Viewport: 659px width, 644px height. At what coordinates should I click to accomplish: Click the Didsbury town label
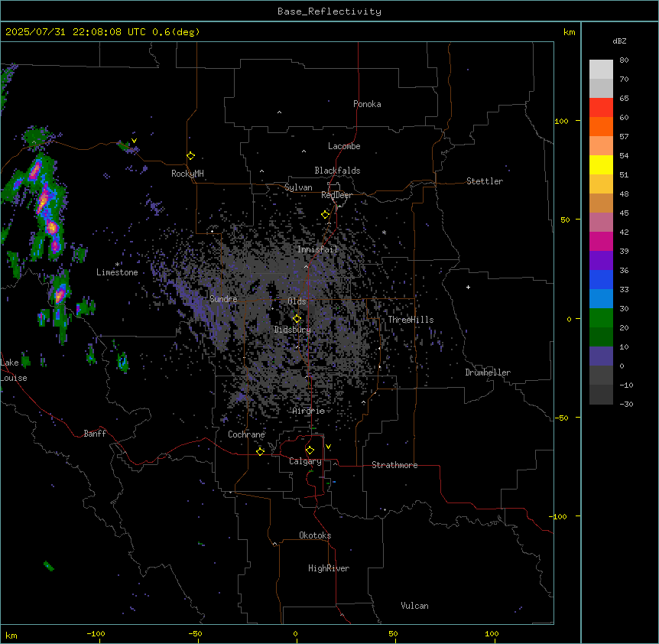pos(293,330)
